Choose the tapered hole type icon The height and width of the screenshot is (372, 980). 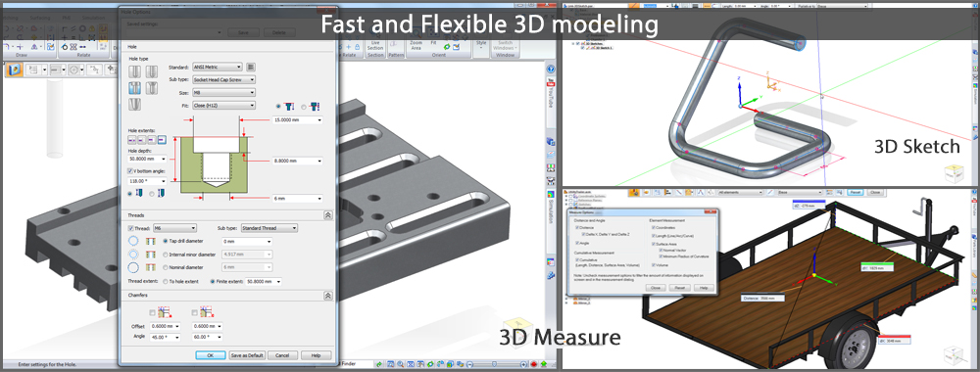134,104
